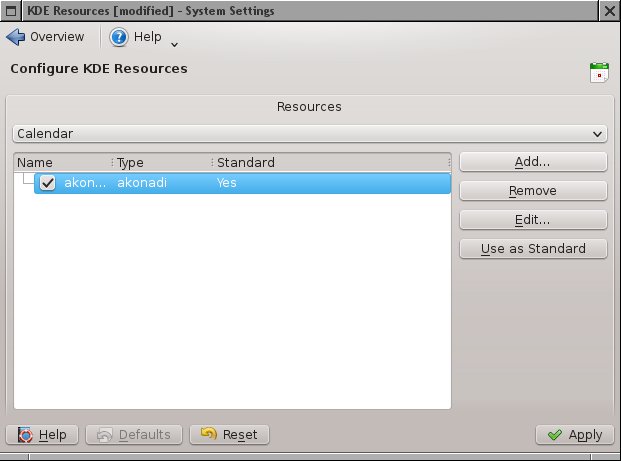Apply the modified settings

point(575,435)
